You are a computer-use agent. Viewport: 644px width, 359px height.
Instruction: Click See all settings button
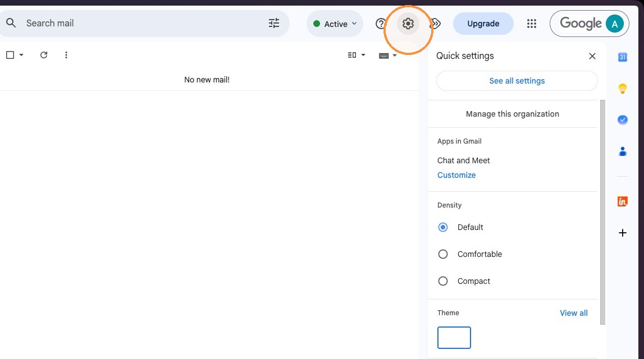click(517, 81)
